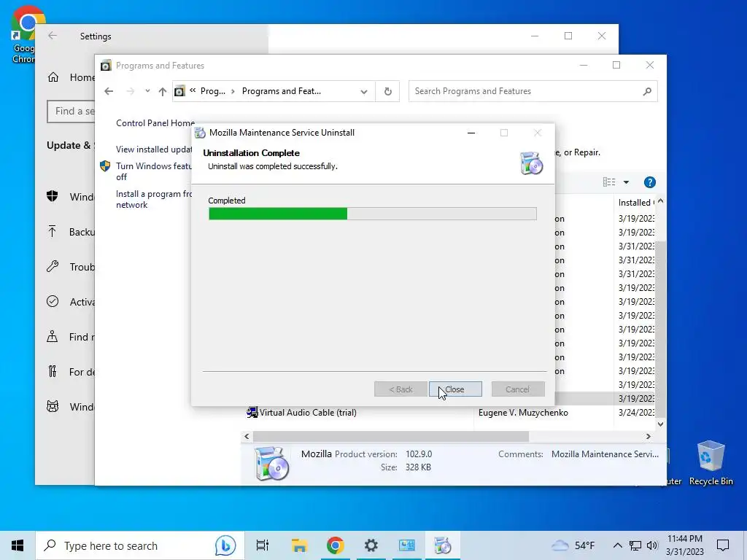Switch to Control Panel taskbar icon

tap(407, 545)
